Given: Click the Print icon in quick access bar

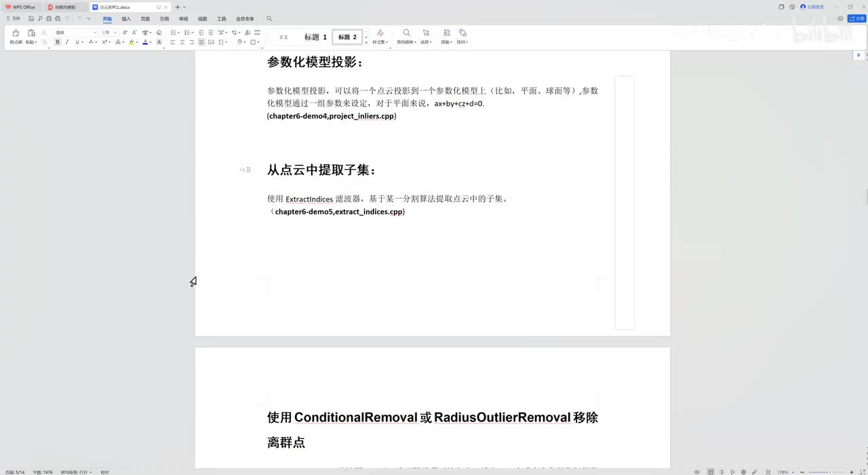Looking at the screenshot, I should click(x=49, y=18).
